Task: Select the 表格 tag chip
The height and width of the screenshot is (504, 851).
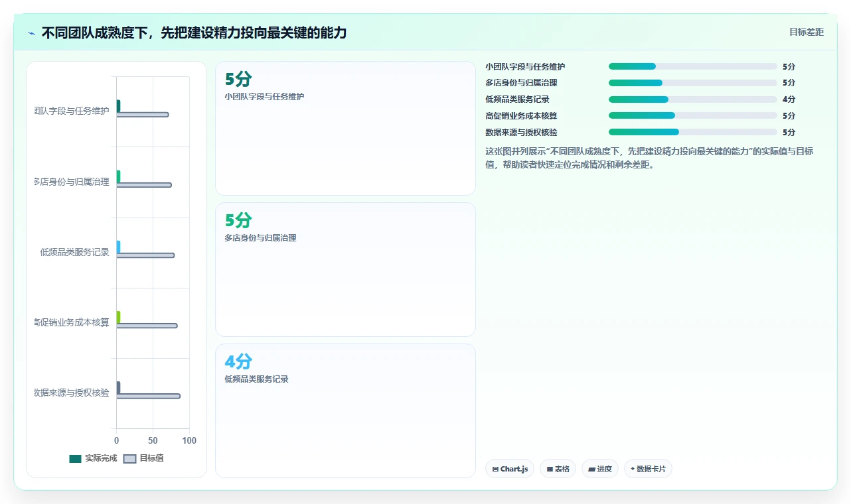Action: [558, 469]
